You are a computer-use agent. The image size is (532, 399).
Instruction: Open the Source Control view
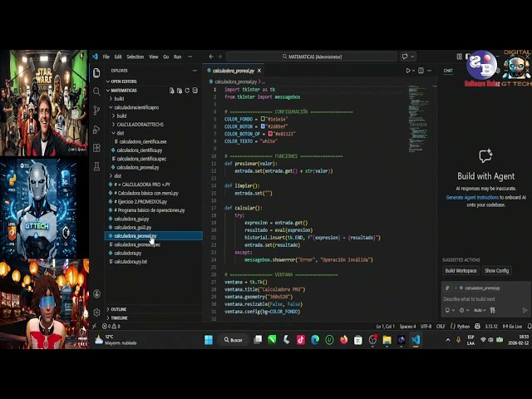tap(96, 111)
